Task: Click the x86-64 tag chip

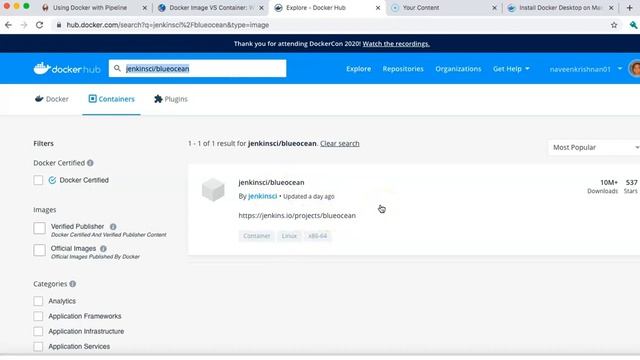Action: tap(318, 236)
